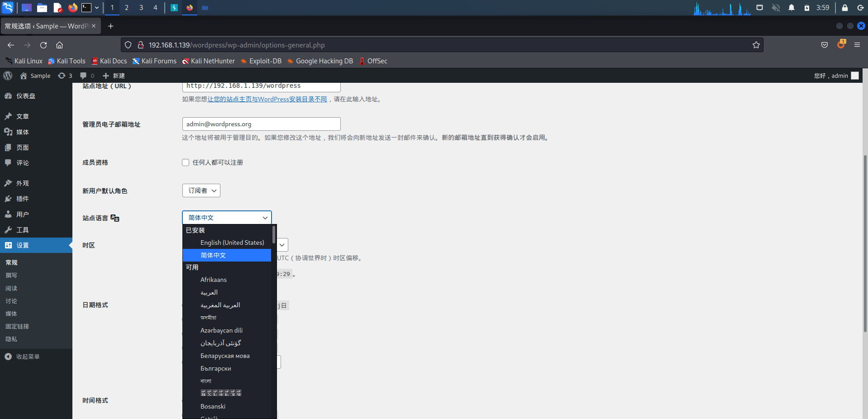Select Беларуская мова from language list

pos(227,356)
